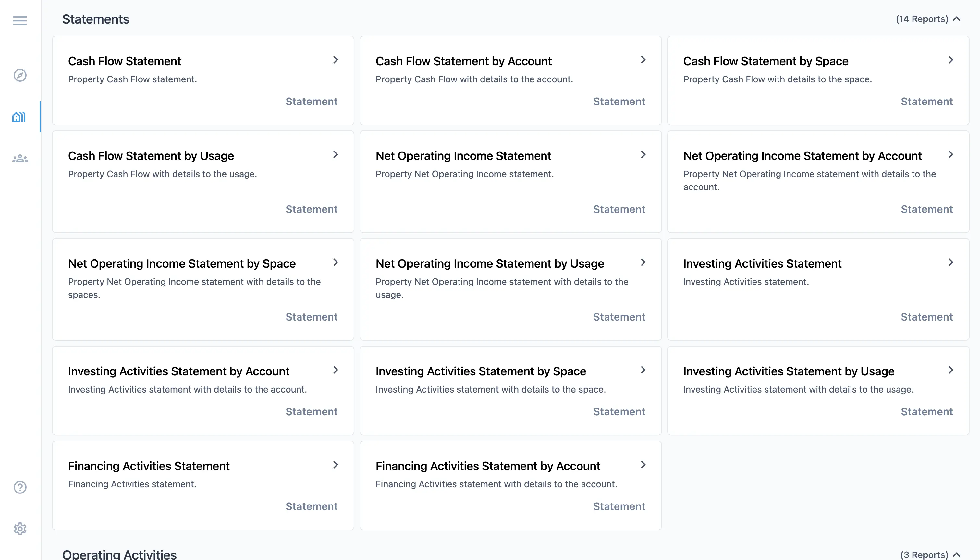Open Cash Flow Statement by Usage card
The width and height of the screenshot is (980, 560).
pos(151,156)
